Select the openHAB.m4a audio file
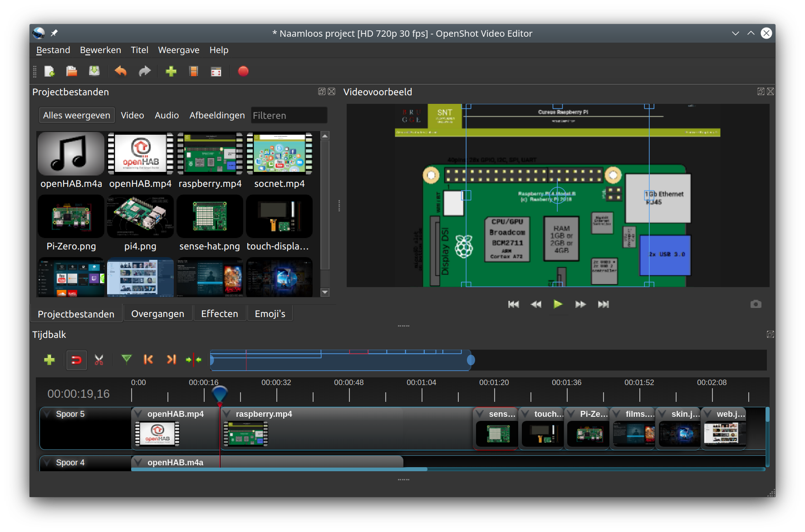Screen dimensions: 805x532 [x=71, y=161]
